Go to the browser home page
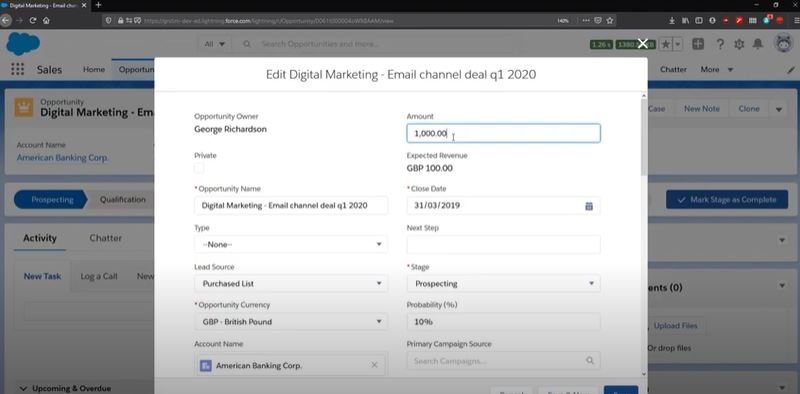The height and width of the screenshot is (394, 800). [46, 21]
